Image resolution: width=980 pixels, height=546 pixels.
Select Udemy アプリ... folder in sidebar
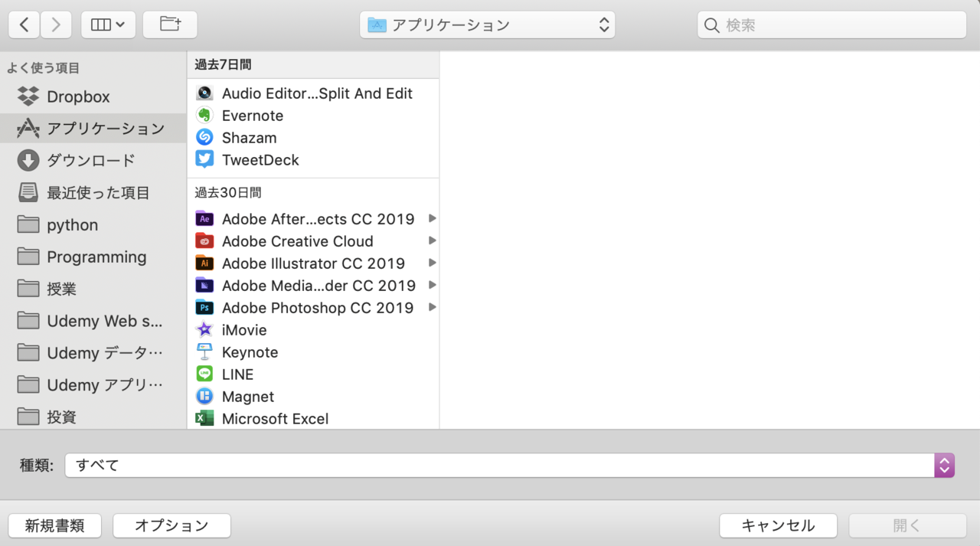[x=93, y=386]
